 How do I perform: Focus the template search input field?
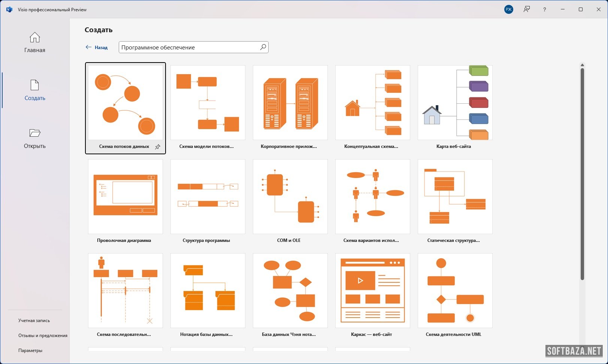pyautogui.click(x=189, y=47)
